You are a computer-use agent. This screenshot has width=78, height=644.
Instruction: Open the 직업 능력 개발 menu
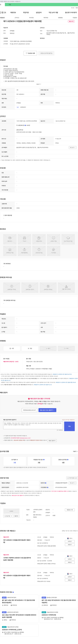[53, 13]
